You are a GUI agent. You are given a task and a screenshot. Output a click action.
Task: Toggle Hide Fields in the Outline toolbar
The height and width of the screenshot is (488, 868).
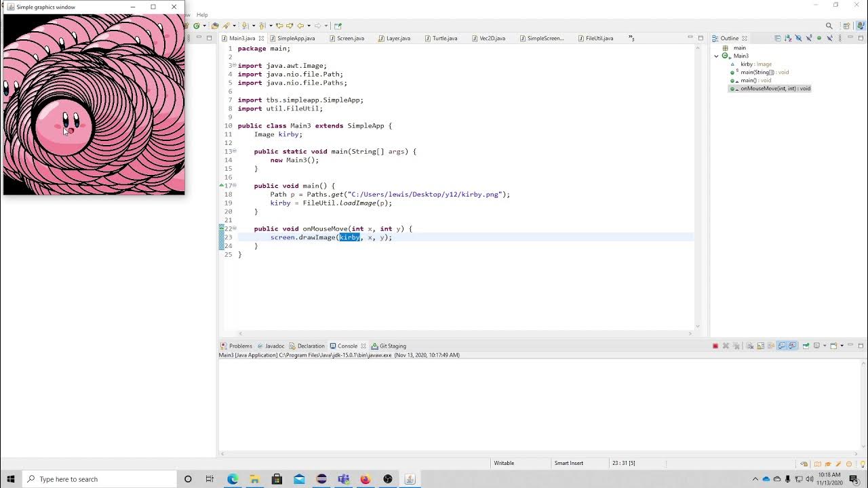coord(798,38)
